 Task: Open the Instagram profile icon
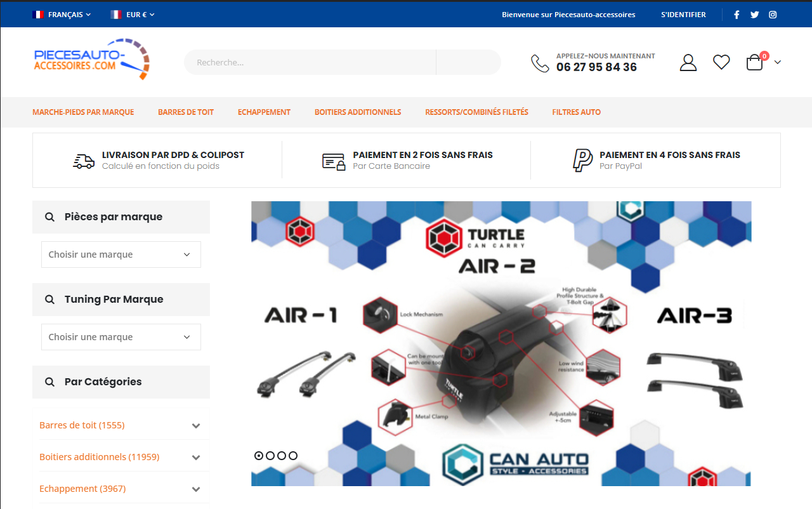pyautogui.click(x=773, y=15)
